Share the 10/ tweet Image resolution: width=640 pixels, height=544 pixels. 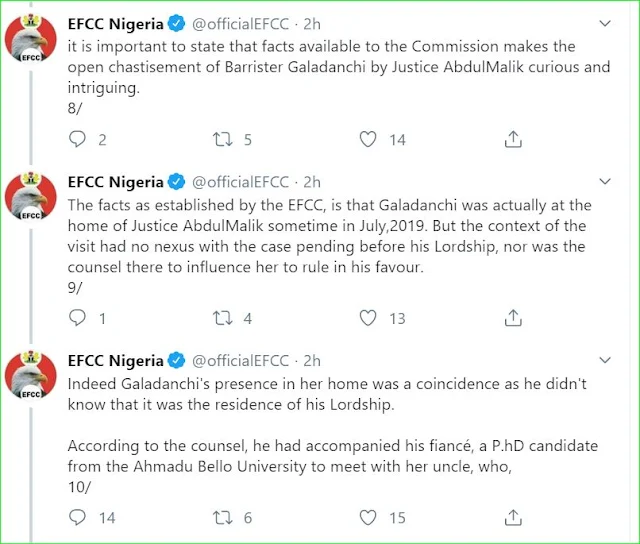pos(513,517)
